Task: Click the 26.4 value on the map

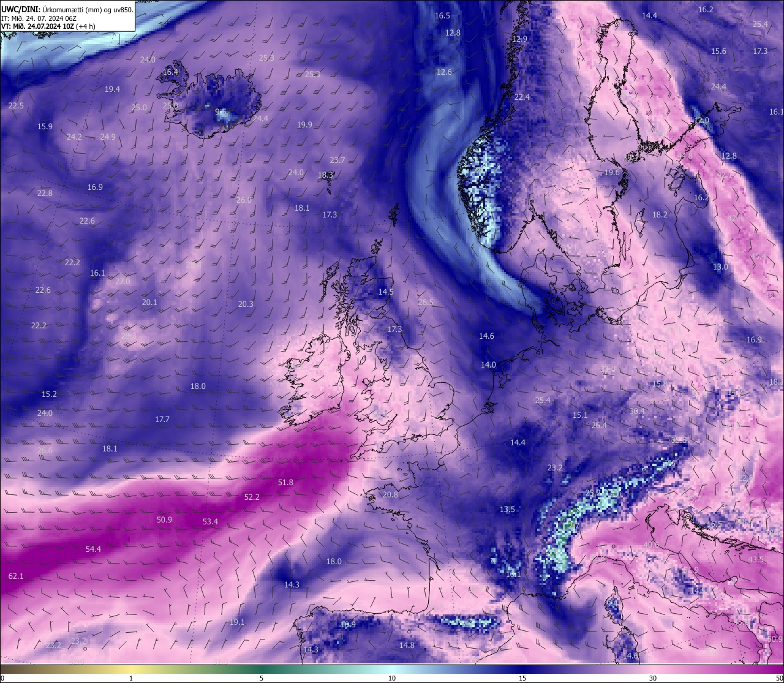Action: pyautogui.click(x=599, y=426)
